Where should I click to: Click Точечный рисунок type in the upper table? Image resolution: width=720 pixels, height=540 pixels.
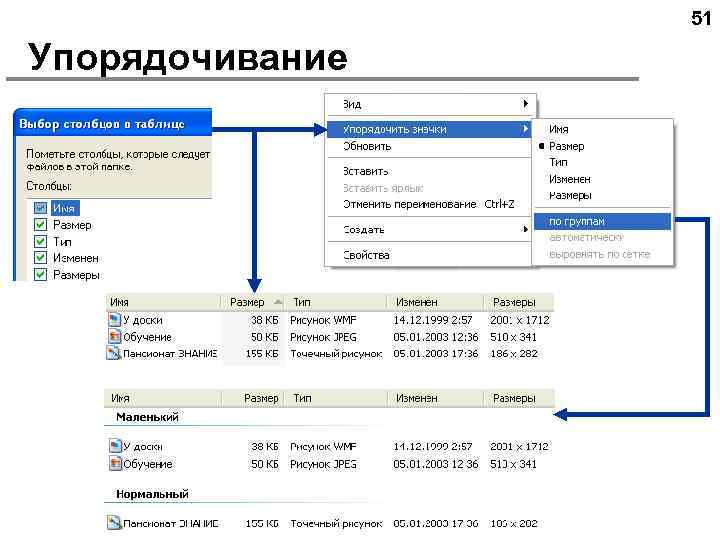(x=336, y=354)
